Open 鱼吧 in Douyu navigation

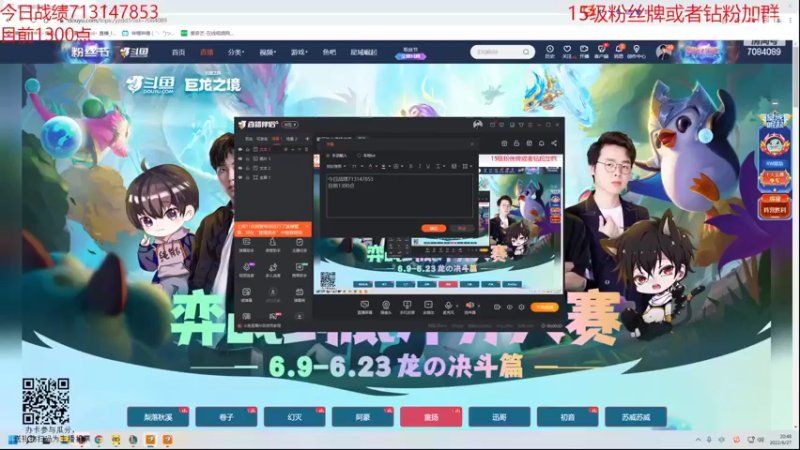[329, 52]
